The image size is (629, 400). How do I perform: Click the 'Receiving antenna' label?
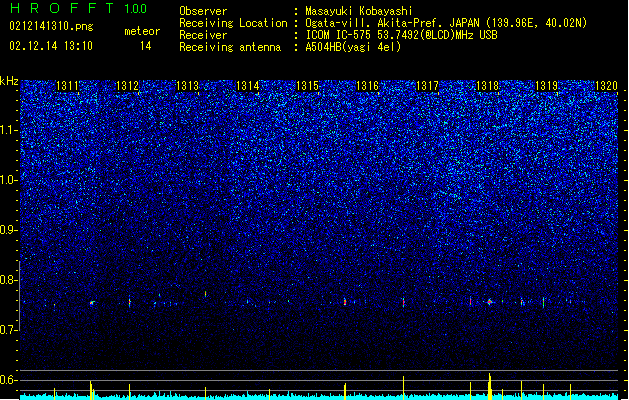tap(230, 47)
